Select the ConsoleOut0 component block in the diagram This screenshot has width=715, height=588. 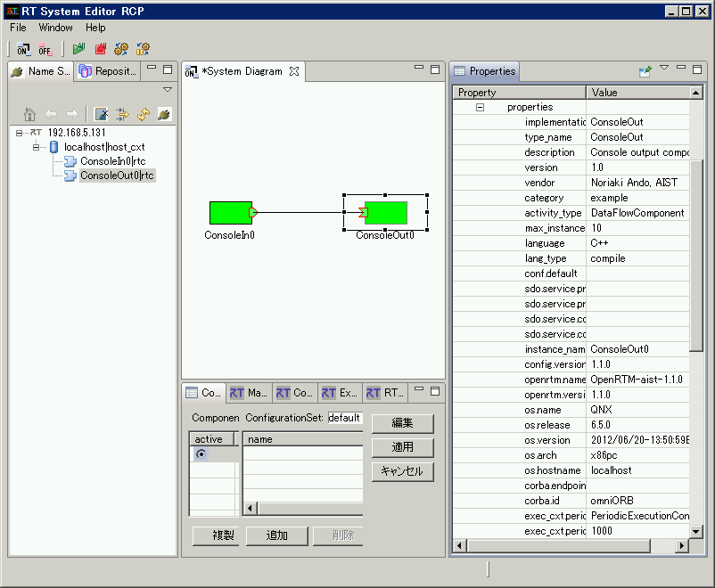pos(386,213)
